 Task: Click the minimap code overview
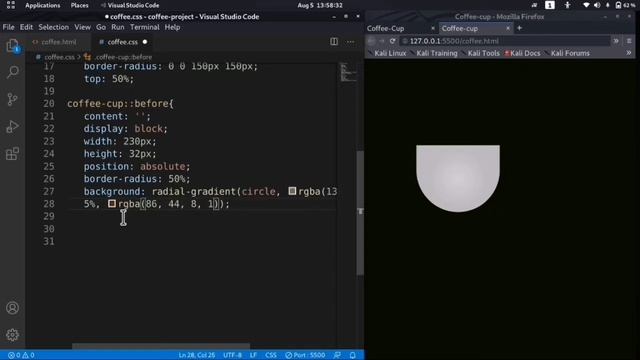click(x=348, y=72)
